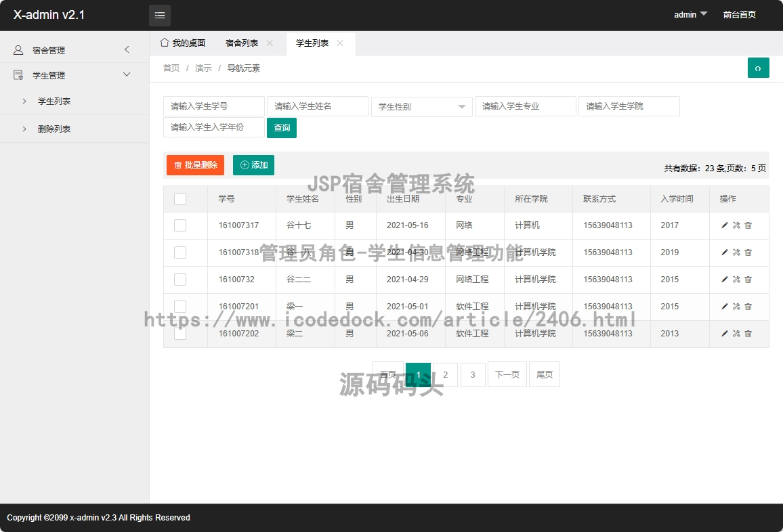Click the student name 谷十七
This screenshot has width=783, height=532.
click(x=299, y=225)
